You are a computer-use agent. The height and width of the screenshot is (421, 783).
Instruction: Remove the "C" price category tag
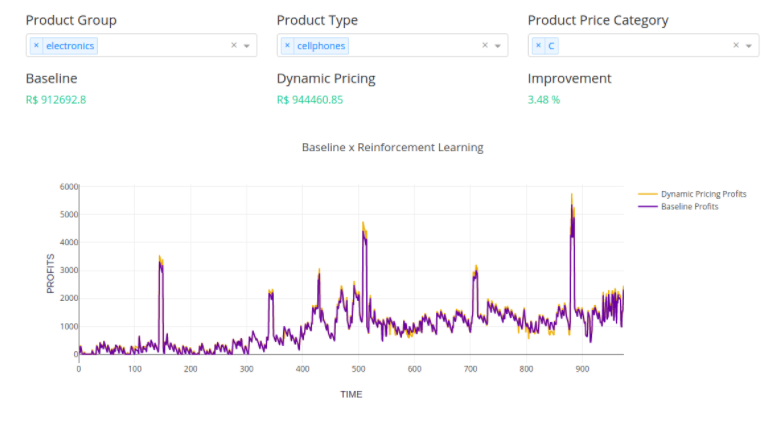(x=538, y=46)
